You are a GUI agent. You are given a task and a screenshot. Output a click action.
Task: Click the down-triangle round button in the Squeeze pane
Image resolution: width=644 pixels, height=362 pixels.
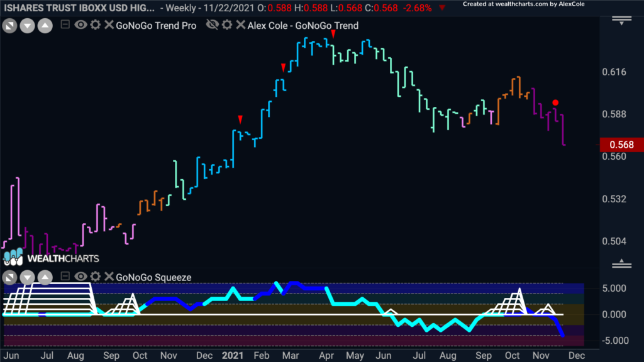28,277
